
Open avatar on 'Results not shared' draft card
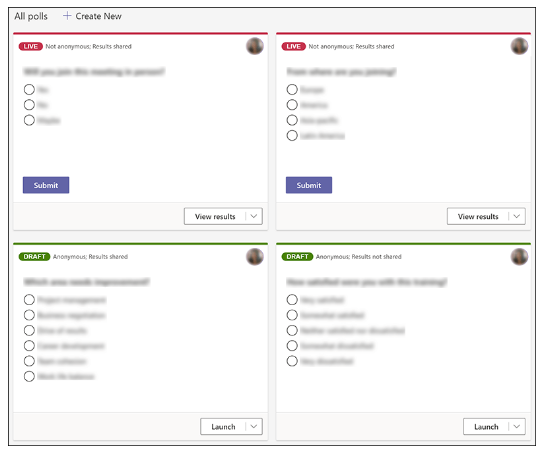click(x=519, y=257)
